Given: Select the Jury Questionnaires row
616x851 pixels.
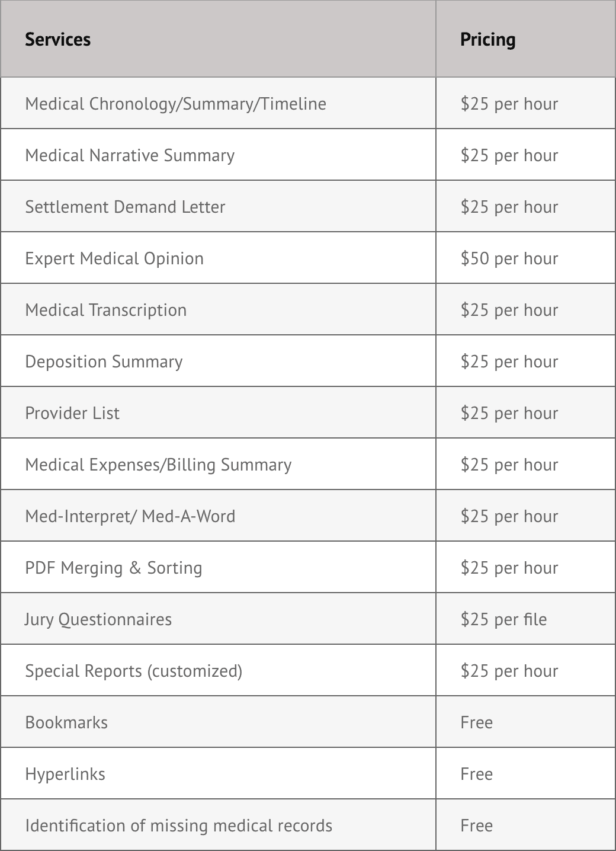Looking at the screenshot, I should (98, 619).
